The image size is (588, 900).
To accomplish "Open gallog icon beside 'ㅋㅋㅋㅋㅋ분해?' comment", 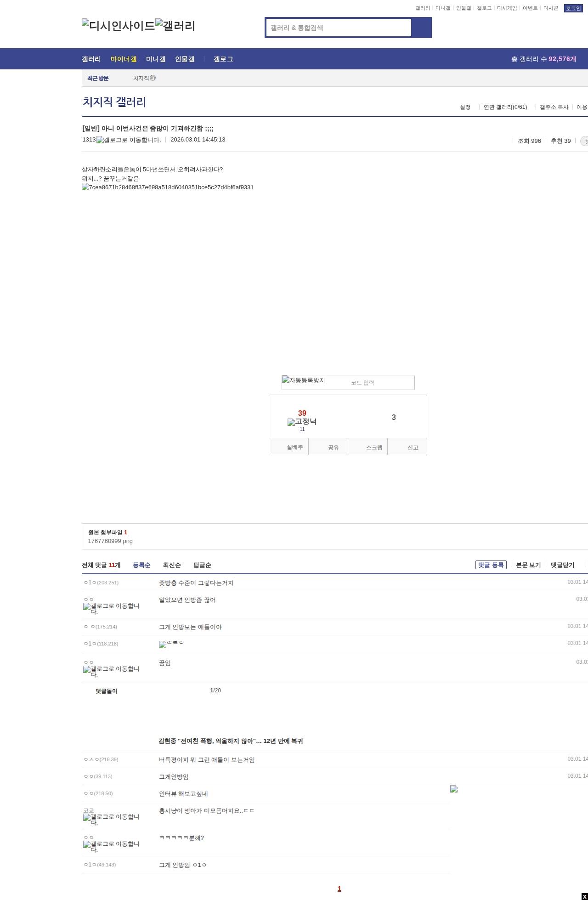I will (x=111, y=847).
